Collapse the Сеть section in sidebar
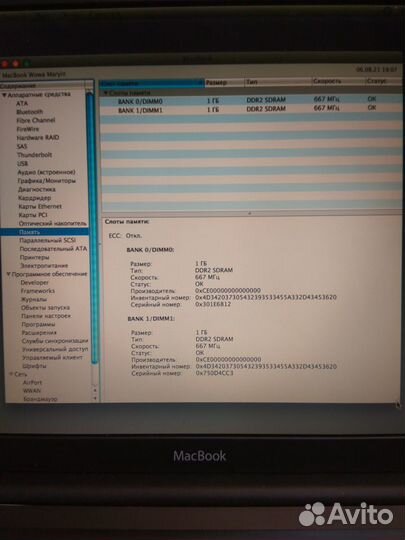 pos(11,374)
